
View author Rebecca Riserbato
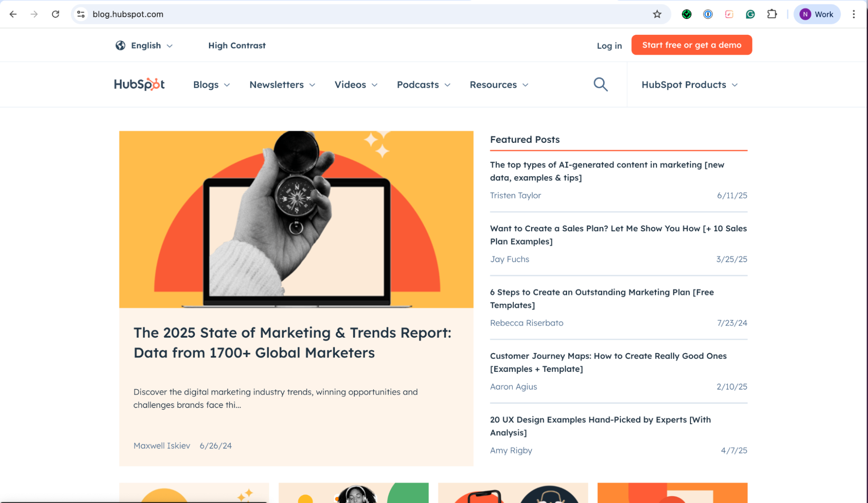tap(527, 323)
